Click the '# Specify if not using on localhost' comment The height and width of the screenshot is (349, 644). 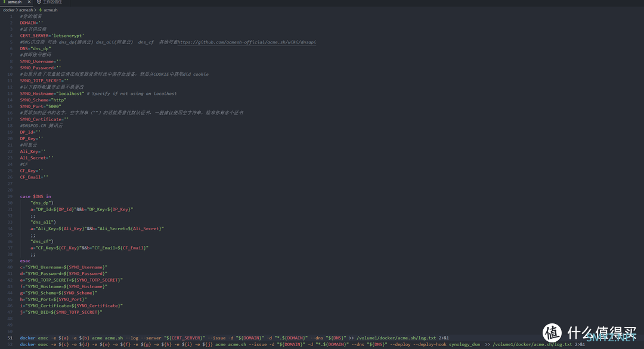pos(132,94)
